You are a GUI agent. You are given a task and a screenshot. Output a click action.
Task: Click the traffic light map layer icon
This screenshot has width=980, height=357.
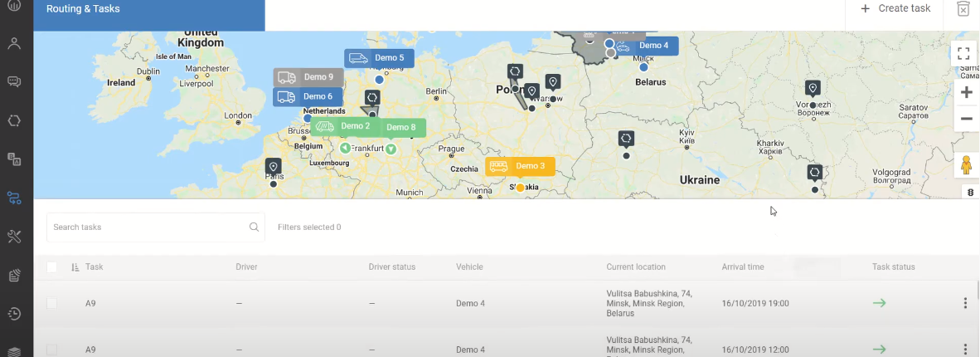click(x=971, y=192)
